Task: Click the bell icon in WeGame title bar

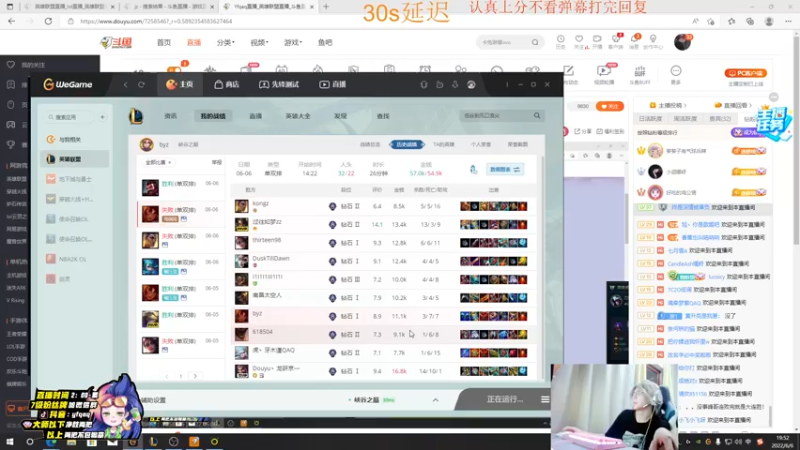Action: [423, 84]
